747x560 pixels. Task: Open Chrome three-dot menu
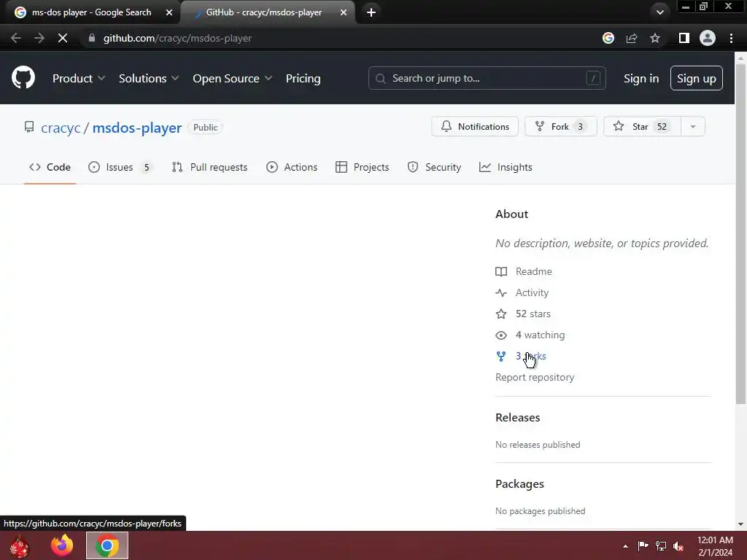pos(731,38)
